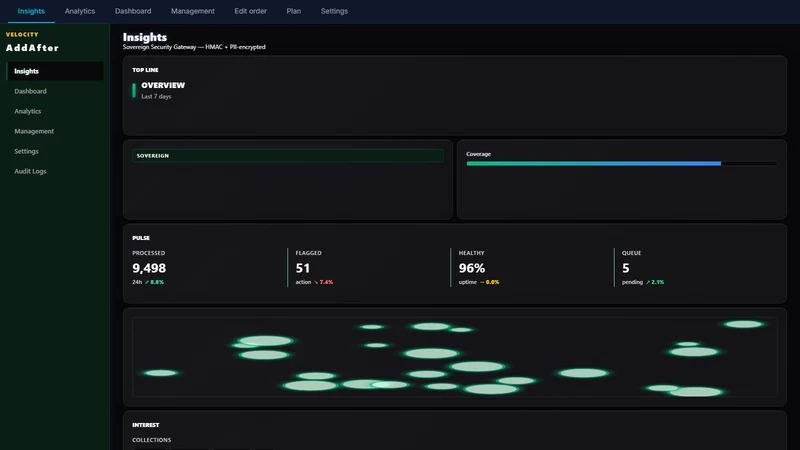Click the PULSE section label
Image resolution: width=800 pixels, height=450 pixels.
coord(141,238)
